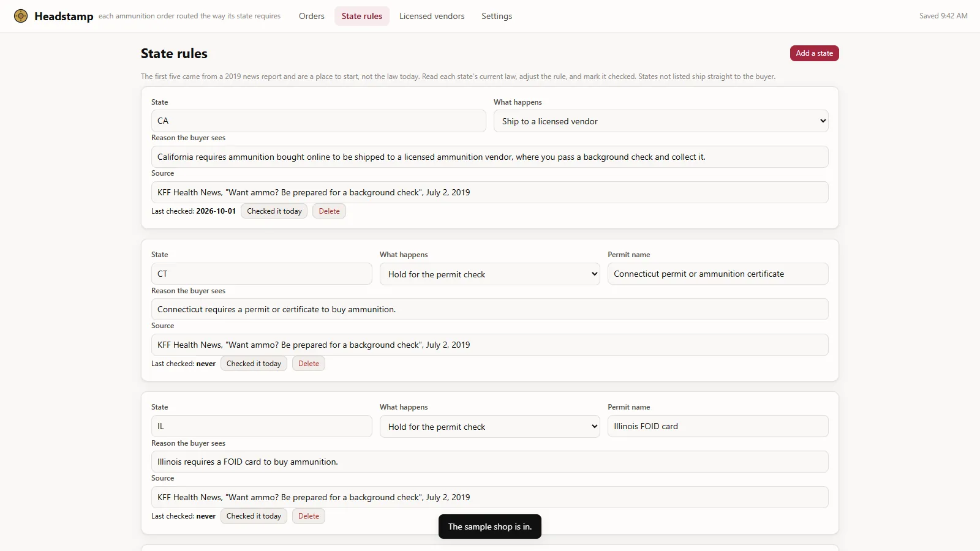Edit the IL state field
This screenshot has width=980, height=551.
click(262, 426)
